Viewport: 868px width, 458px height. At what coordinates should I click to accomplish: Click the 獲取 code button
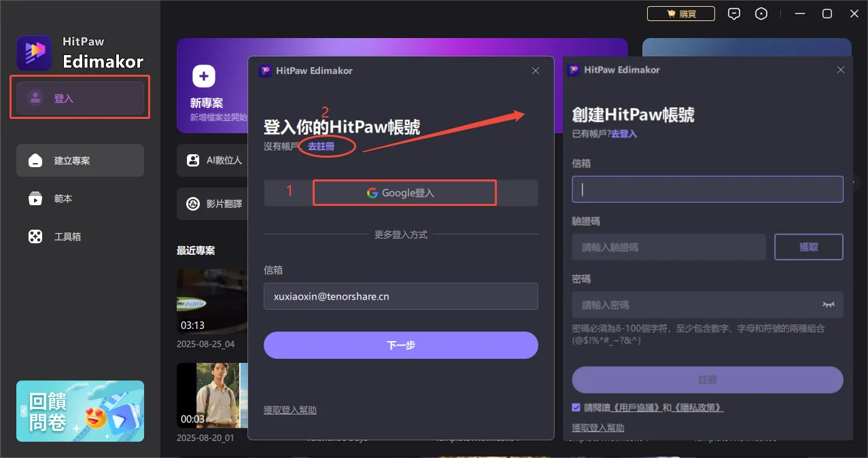pyautogui.click(x=809, y=247)
